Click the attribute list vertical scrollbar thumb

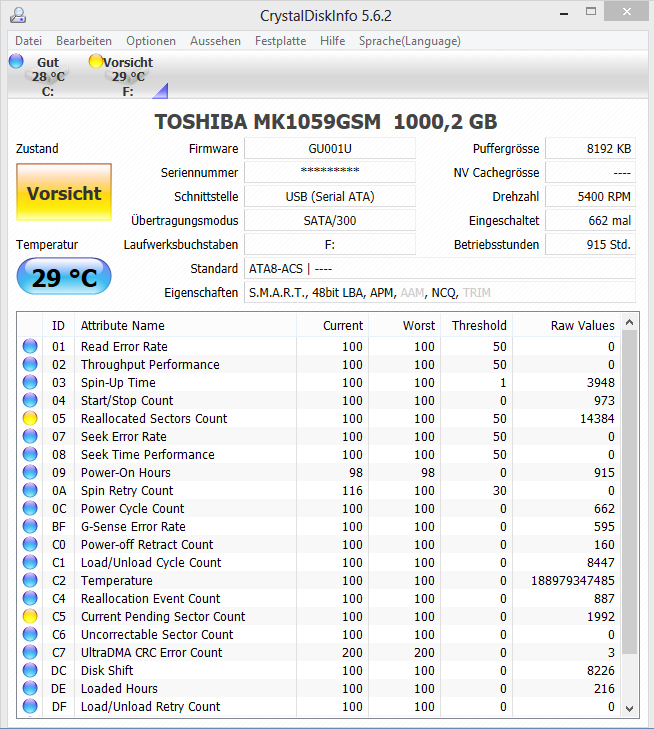[630, 492]
